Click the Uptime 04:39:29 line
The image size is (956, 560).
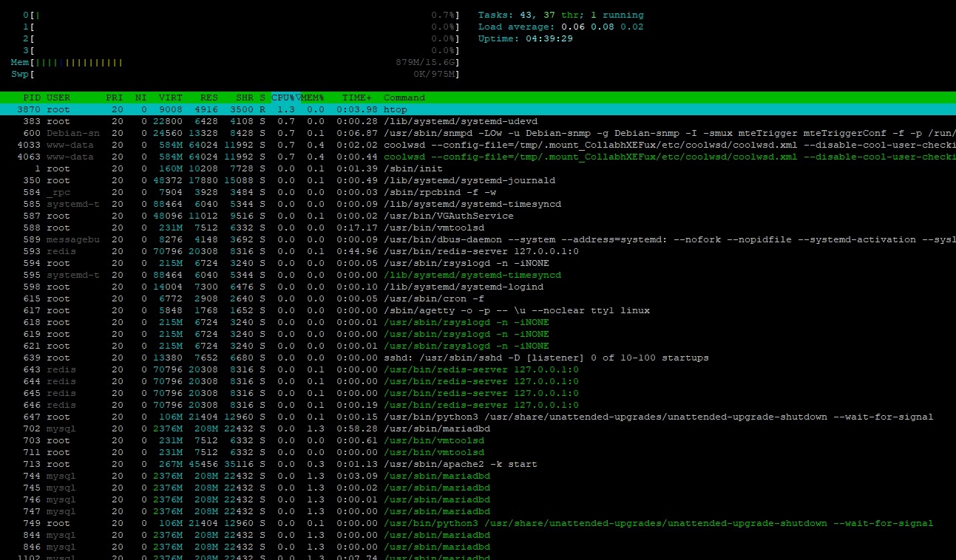(526, 38)
